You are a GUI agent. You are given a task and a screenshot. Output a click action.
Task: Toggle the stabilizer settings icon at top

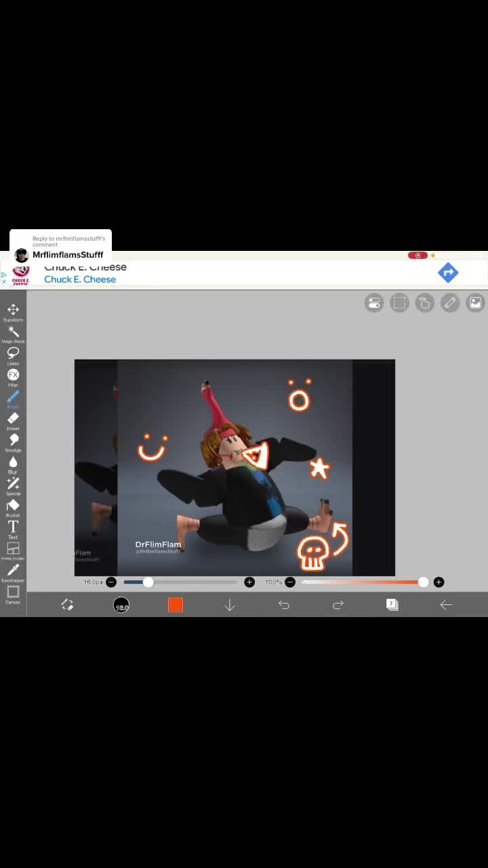click(374, 303)
